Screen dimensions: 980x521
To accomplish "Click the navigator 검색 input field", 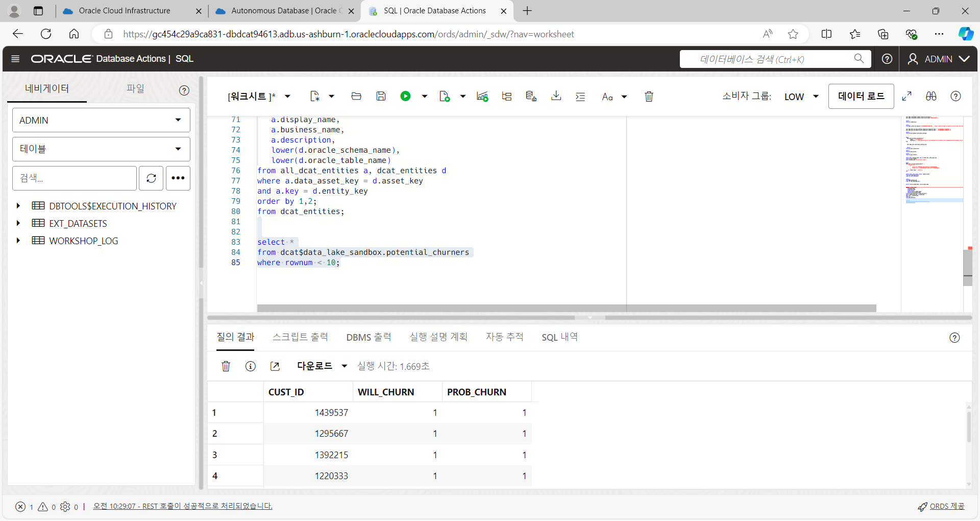I will (75, 178).
